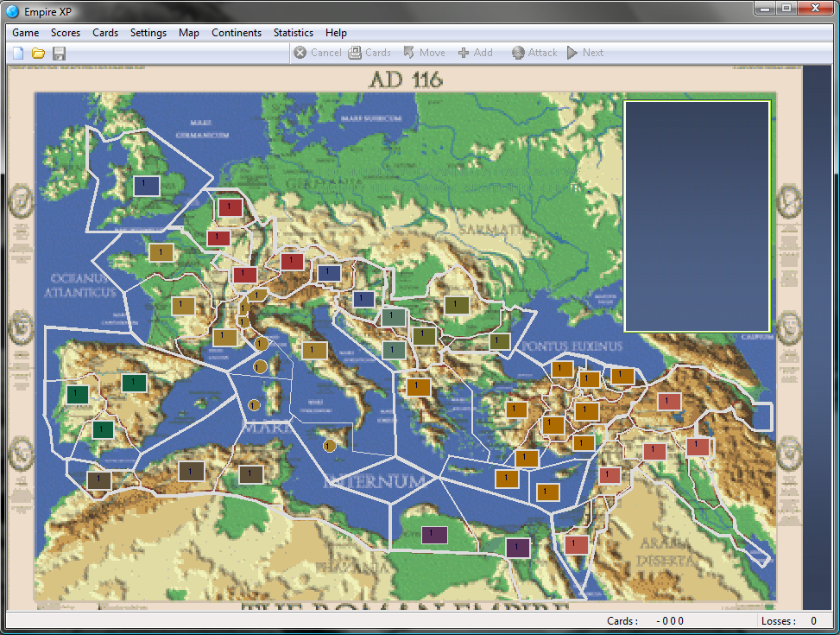Select the orange army marker on Crete

coord(506,479)
